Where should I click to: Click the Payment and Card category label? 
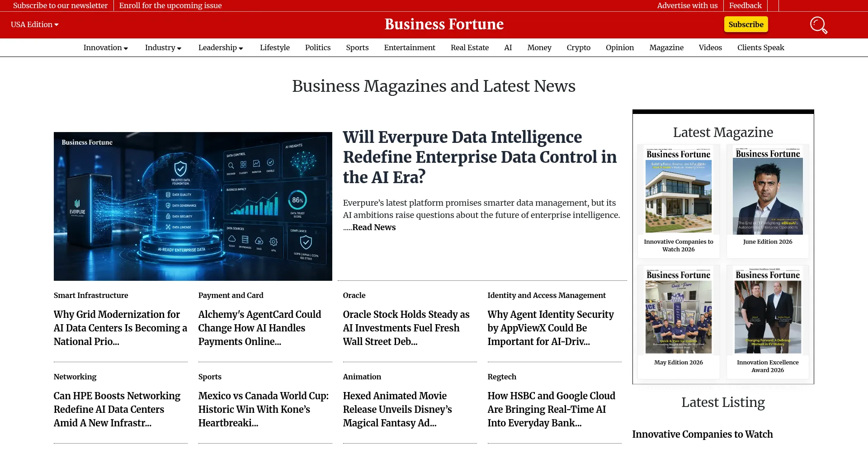(x=231, y=295)
